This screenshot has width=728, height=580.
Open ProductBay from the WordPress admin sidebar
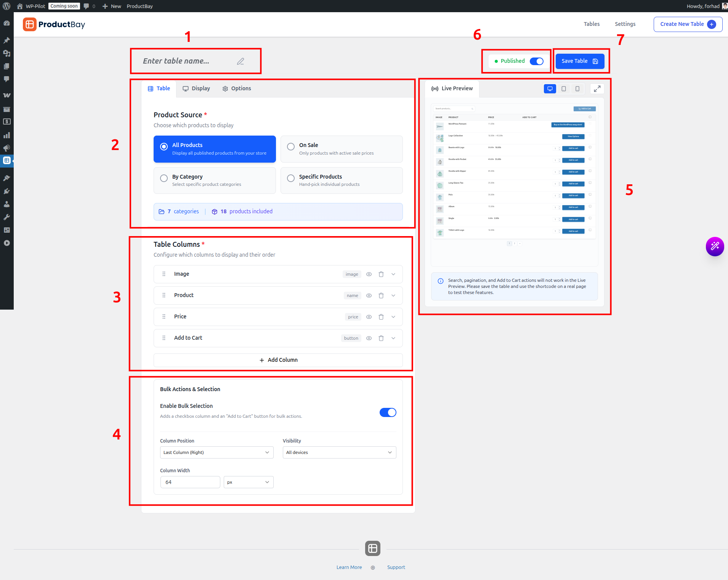[7, 160]
